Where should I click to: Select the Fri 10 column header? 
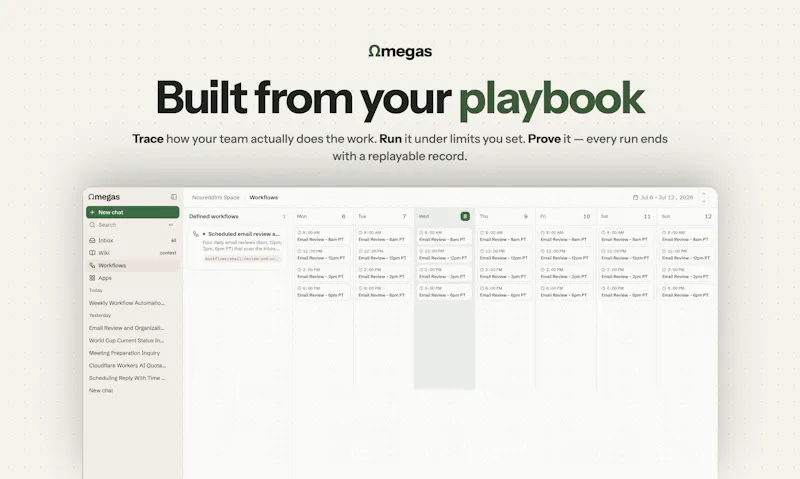(565, 216)
